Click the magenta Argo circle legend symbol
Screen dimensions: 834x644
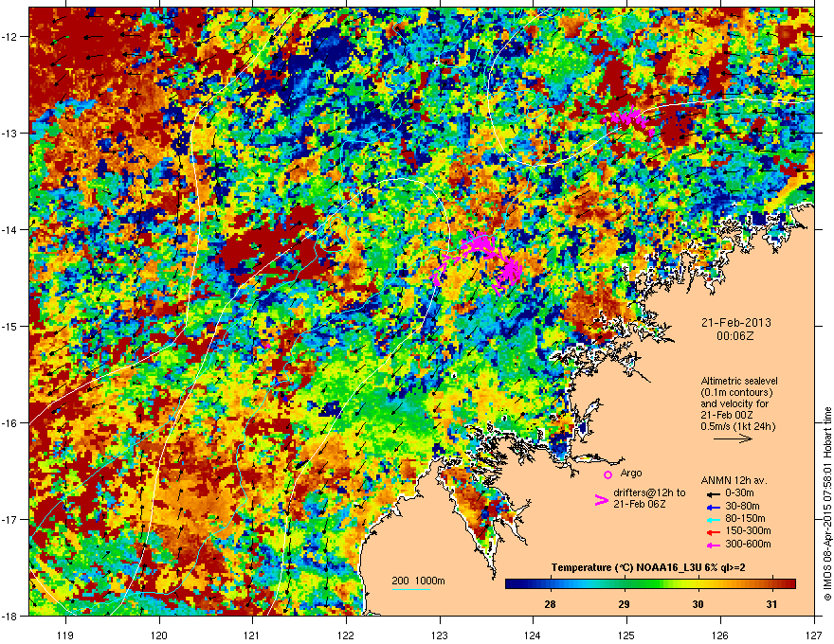click(x=607, y=474)
